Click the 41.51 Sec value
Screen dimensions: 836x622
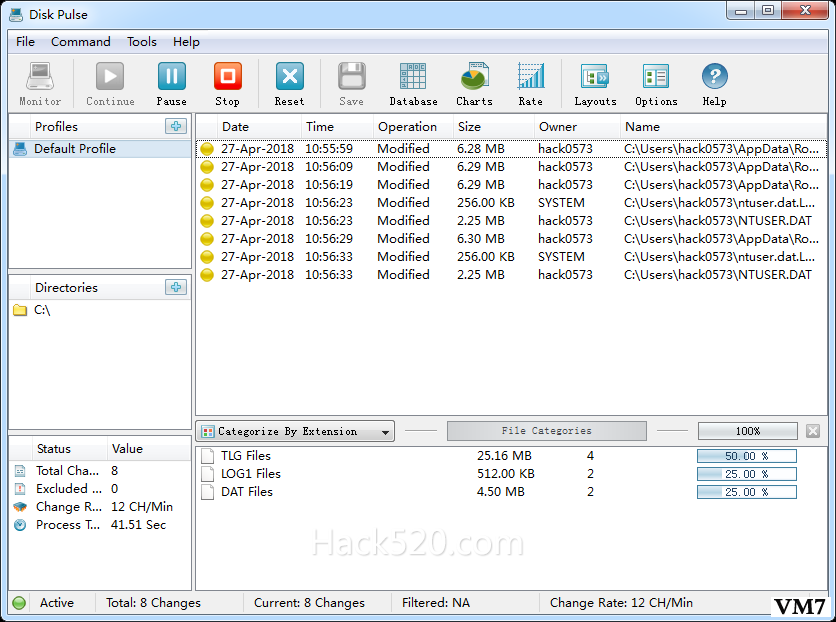point(139,525)
